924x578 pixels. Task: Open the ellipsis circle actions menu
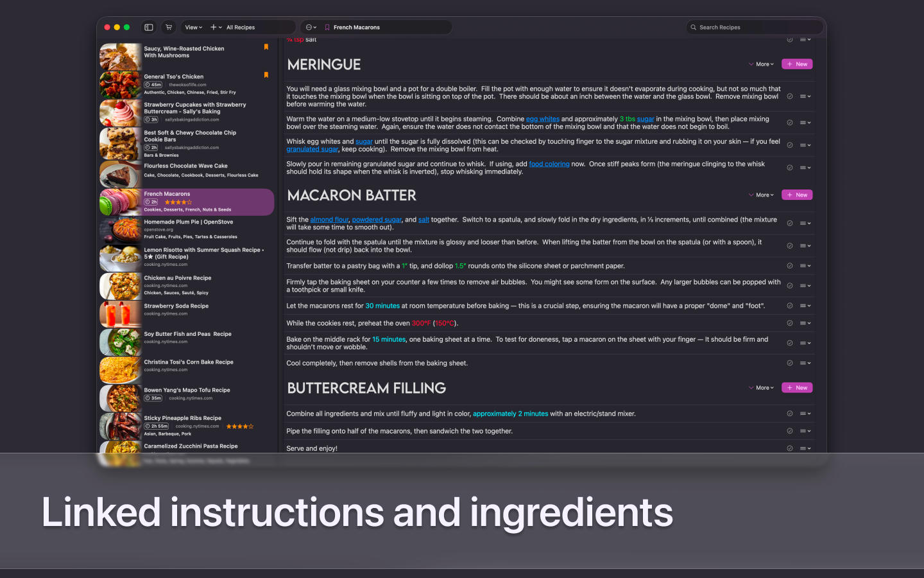[311, 27]
